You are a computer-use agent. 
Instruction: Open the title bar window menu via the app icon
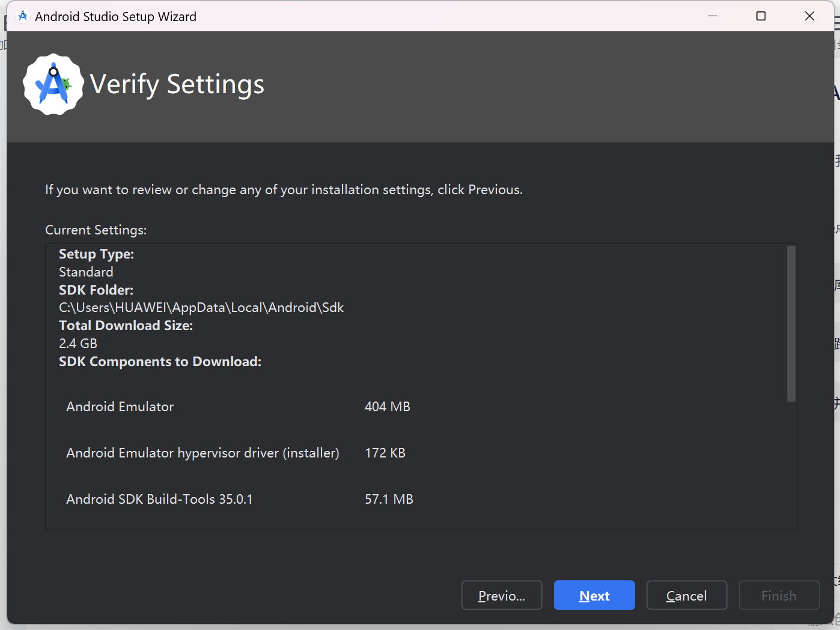click(x=22, y=16)
